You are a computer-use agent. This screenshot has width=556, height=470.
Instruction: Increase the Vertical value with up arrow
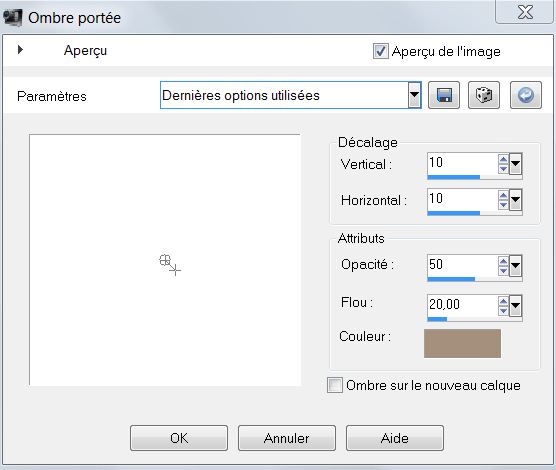tap(503, 159)
